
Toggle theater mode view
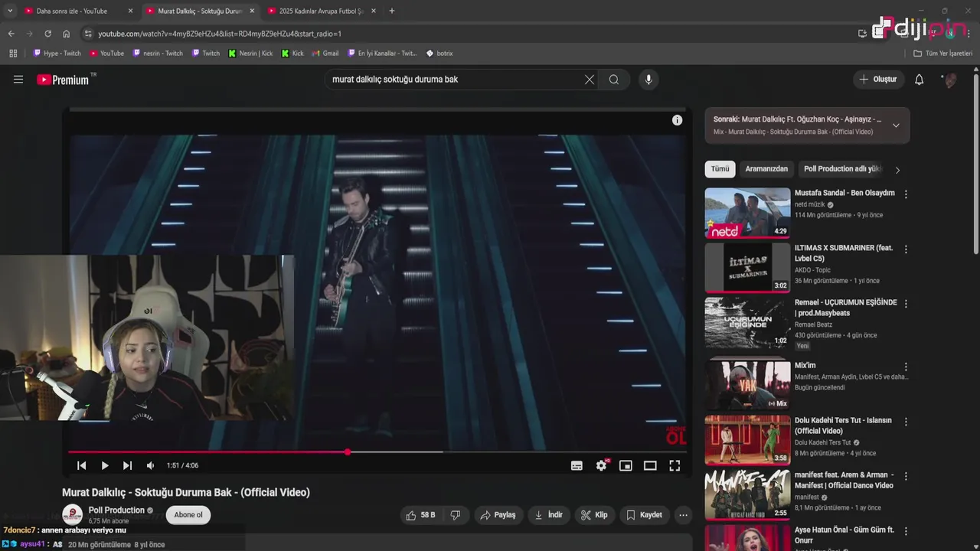[650, 465]
